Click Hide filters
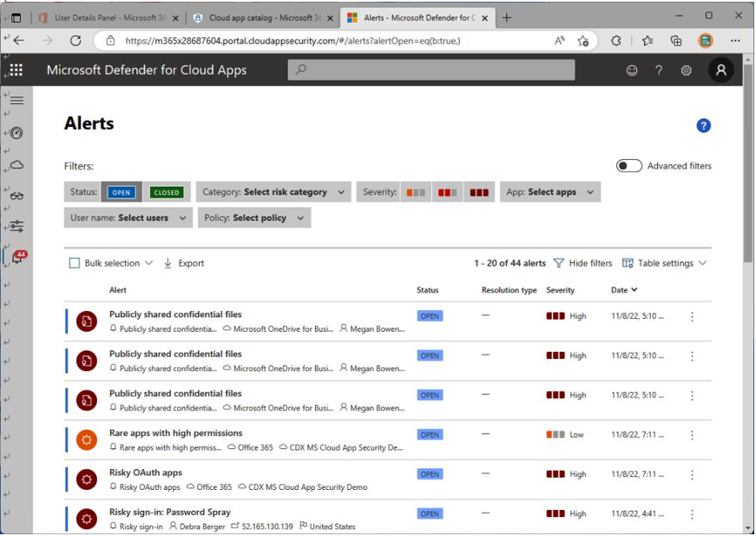 [583, 263]
